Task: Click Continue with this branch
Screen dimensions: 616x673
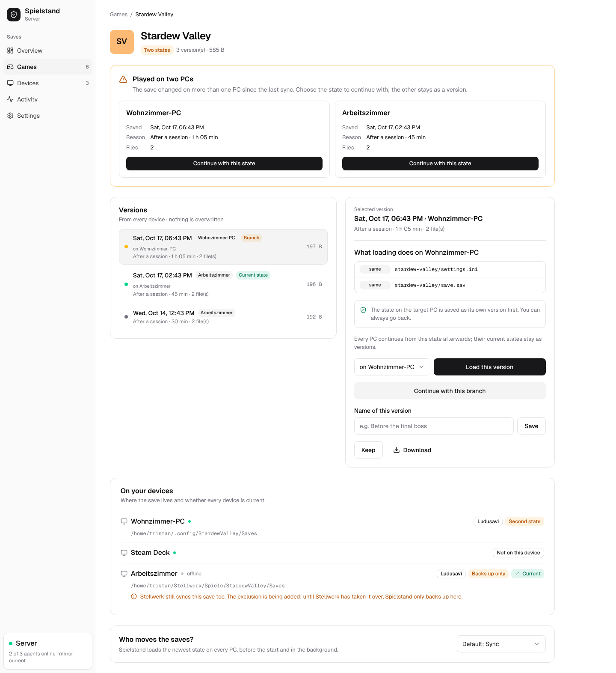Action: click(450, 391)
